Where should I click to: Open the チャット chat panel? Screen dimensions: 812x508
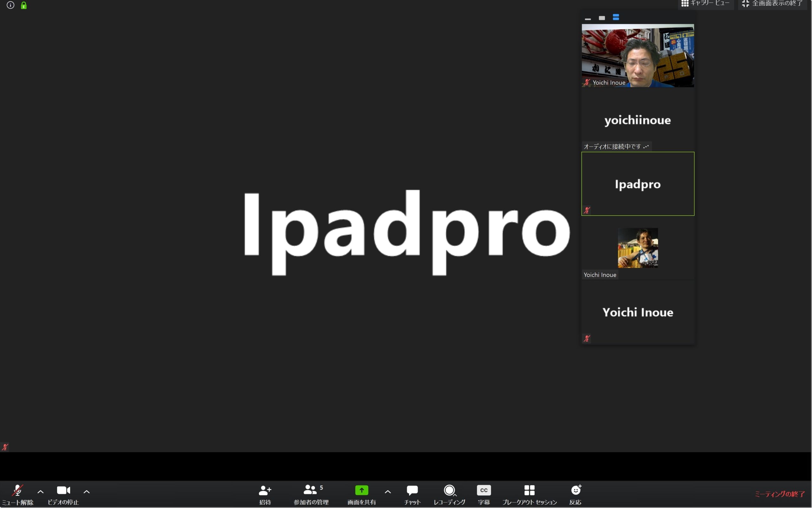412,495
